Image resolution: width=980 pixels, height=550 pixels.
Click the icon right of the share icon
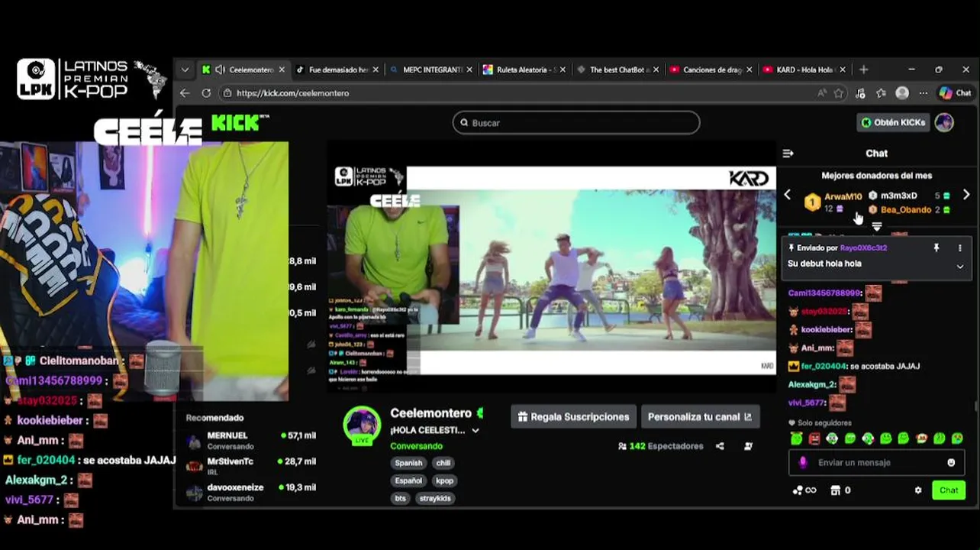coord(748,446)
